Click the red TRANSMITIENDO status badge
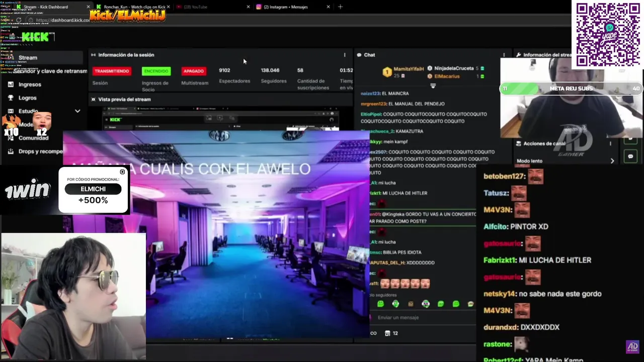The width and height of the screenshot is (644, 362). [112, 71]
